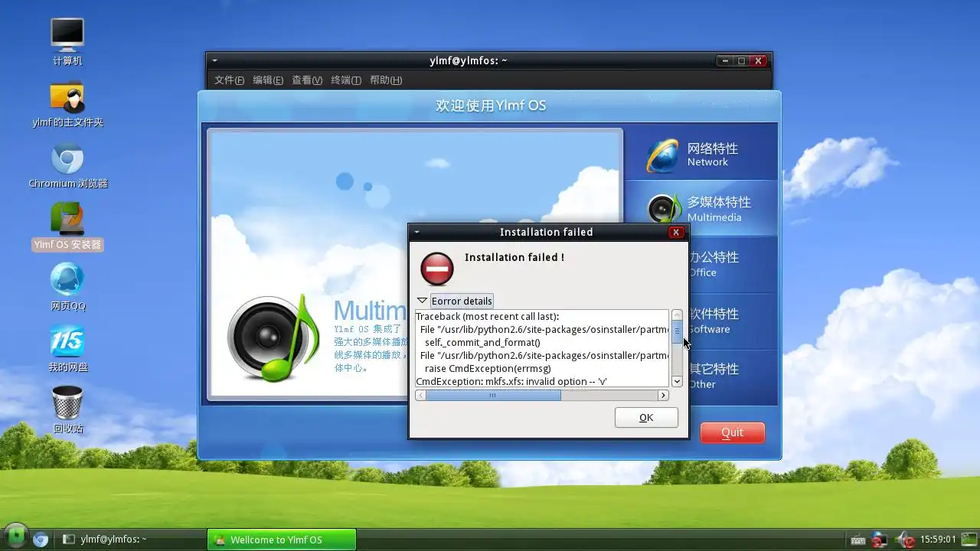Click the 'Installation failed !' message text
This screenshot has width=980, height=551.
click(x=514, y=257)
